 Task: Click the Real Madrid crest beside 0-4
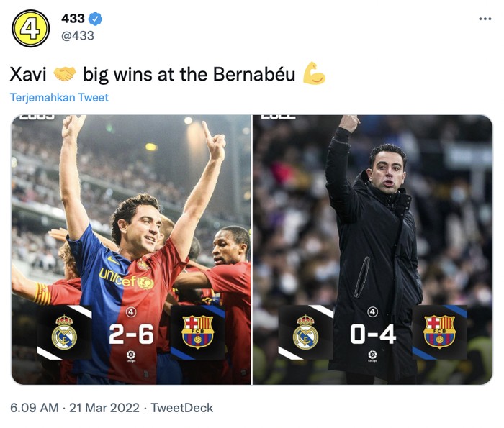(x=305, y=332)
